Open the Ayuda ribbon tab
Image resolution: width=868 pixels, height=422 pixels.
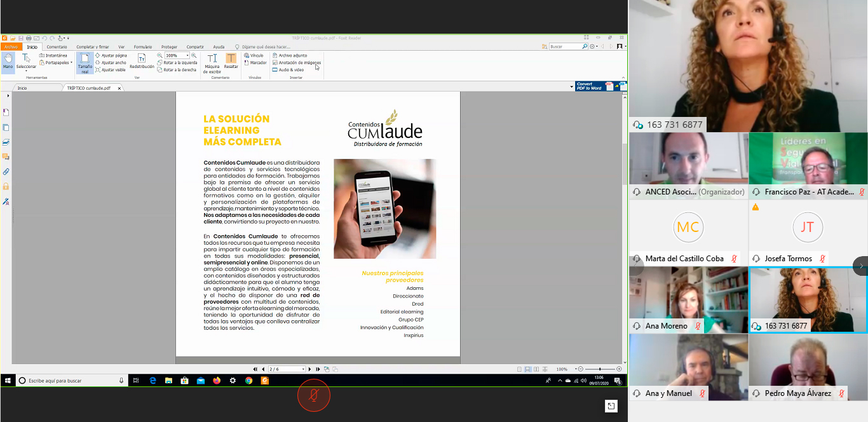pyautogui.click(x=219, y=46)
